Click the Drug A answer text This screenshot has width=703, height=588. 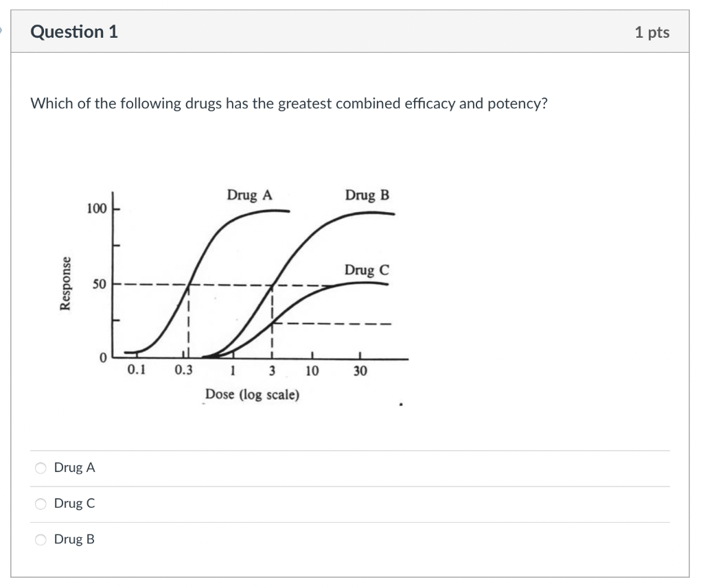(x=75, y=467)
